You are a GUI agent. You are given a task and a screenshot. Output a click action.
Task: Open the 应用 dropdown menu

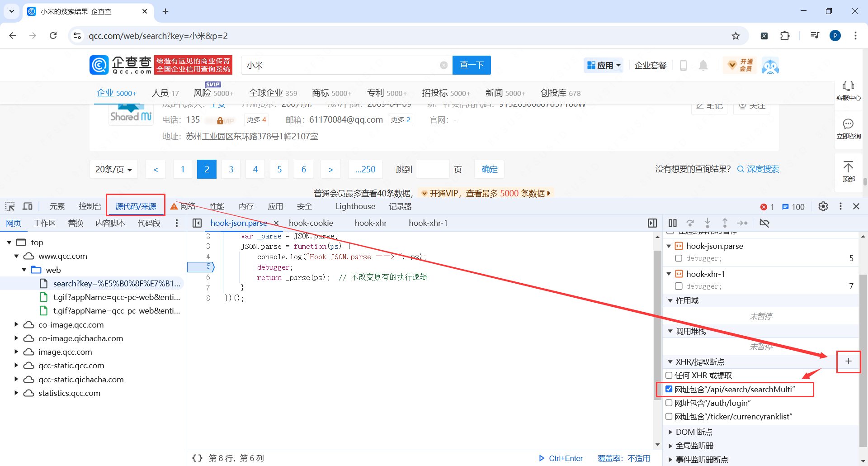604,66
